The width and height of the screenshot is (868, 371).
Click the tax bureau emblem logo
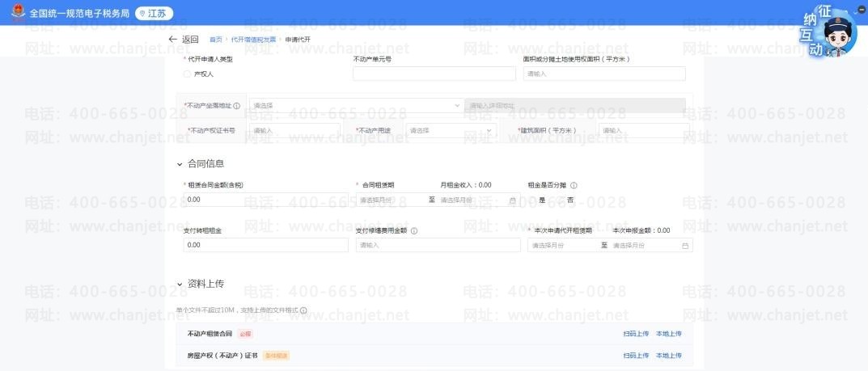[x=18, y=12]
